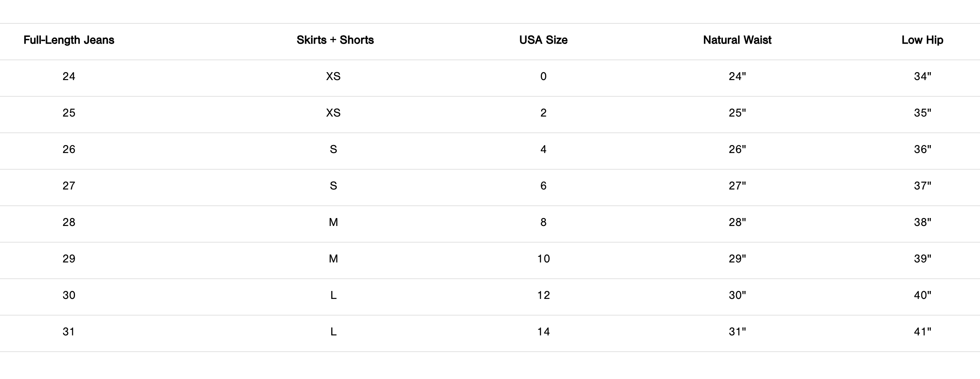980x379 pixels.
Task: Select the 25" natural waist cell
Action: click(x=737, y=113)
